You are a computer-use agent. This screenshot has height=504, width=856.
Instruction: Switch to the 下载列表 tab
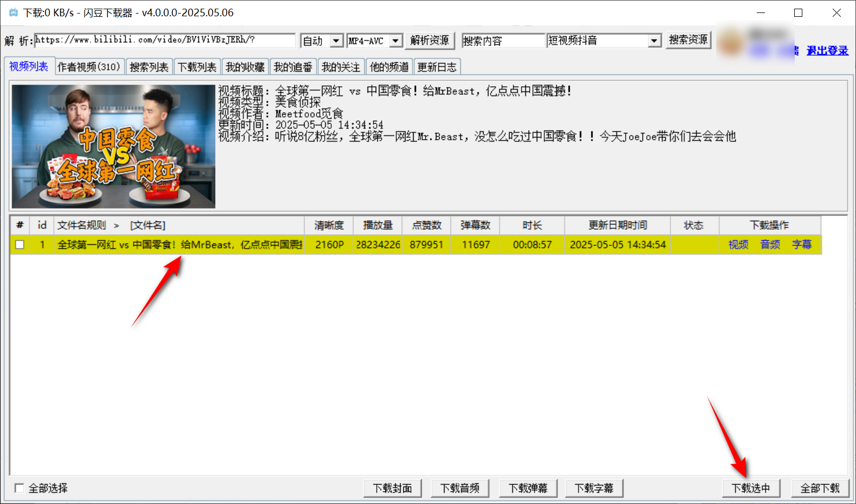coord(197,67)
